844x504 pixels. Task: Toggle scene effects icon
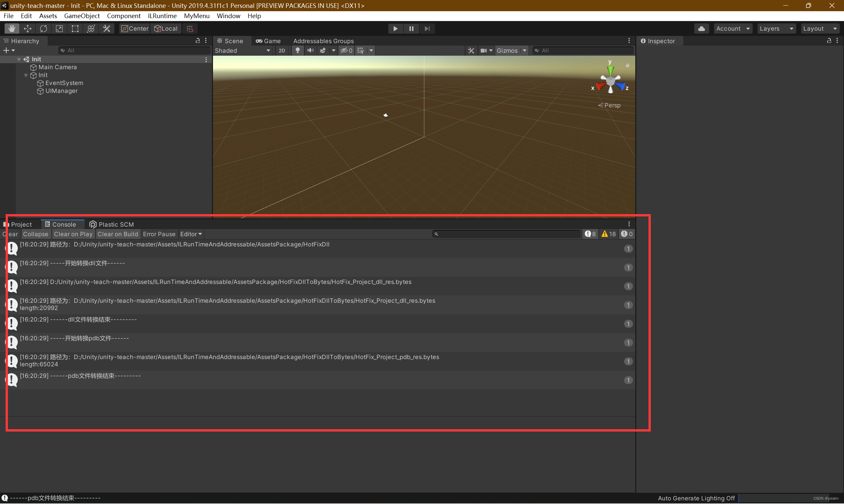tap(322, 50)
